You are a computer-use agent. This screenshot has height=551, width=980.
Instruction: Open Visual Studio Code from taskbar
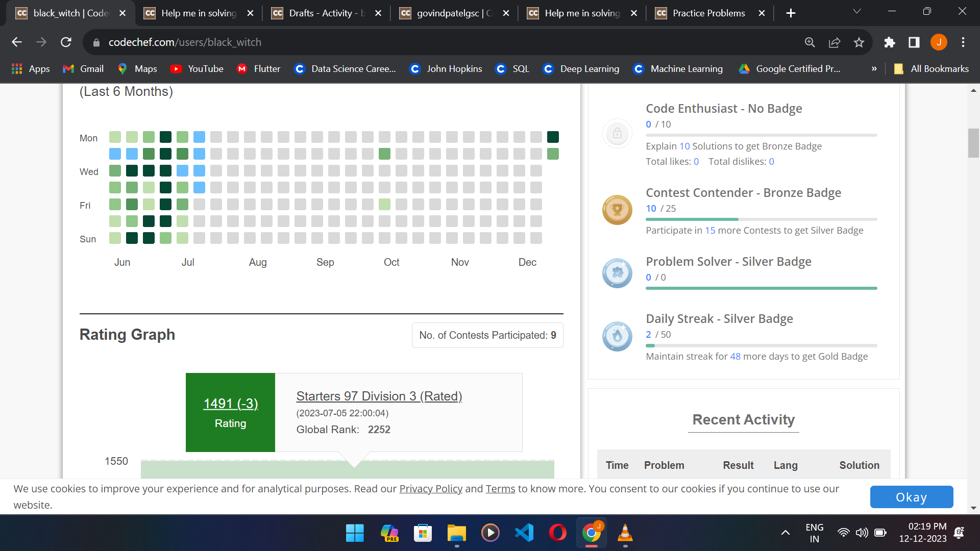524,533
